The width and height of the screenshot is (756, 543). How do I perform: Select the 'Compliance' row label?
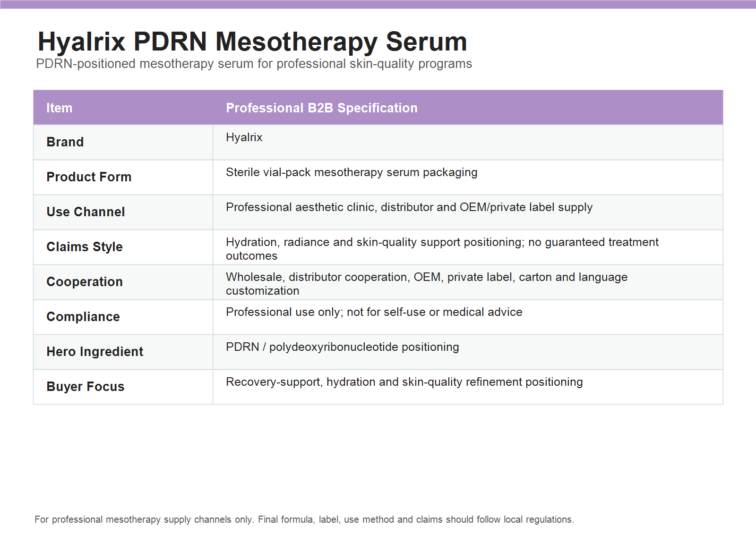83,316
